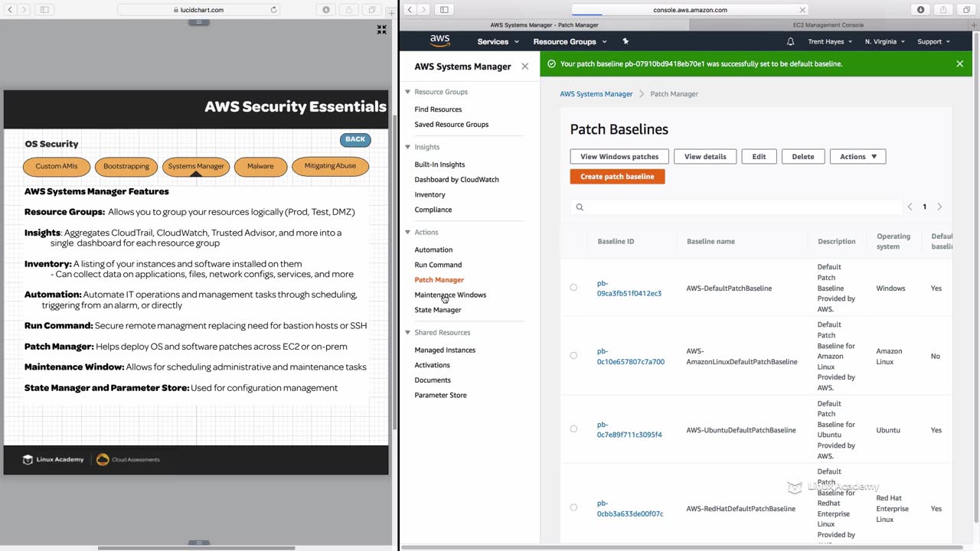Select the AmazonLinux baseline radio button

pyautogui.click(x=573, y=356)
